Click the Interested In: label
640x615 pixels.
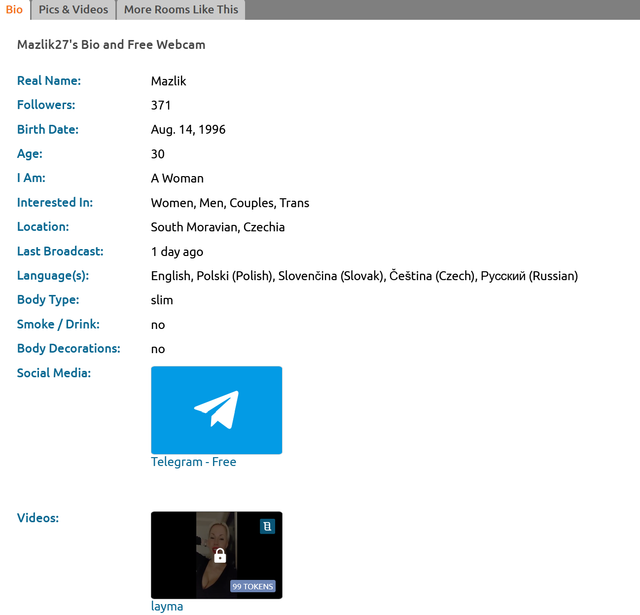(x=55, y=202)
